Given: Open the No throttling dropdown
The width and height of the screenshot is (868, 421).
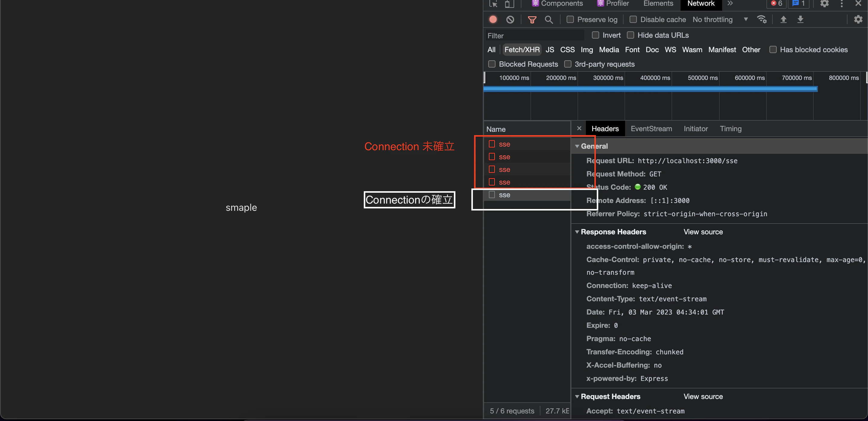Looking at the screenshot, I should click(x=720, y=20).
